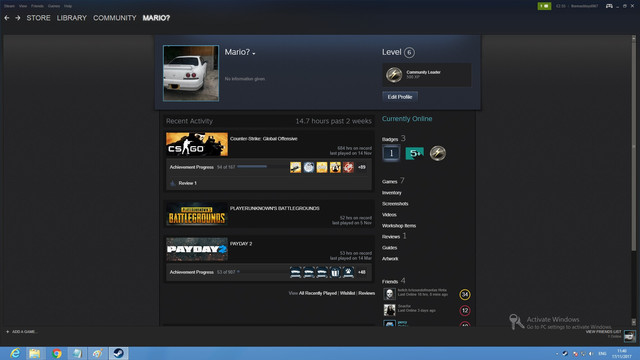This screenshot has width=640, height=360.
Task: Open the Community Leader badge icon
Action: point(394,75)
